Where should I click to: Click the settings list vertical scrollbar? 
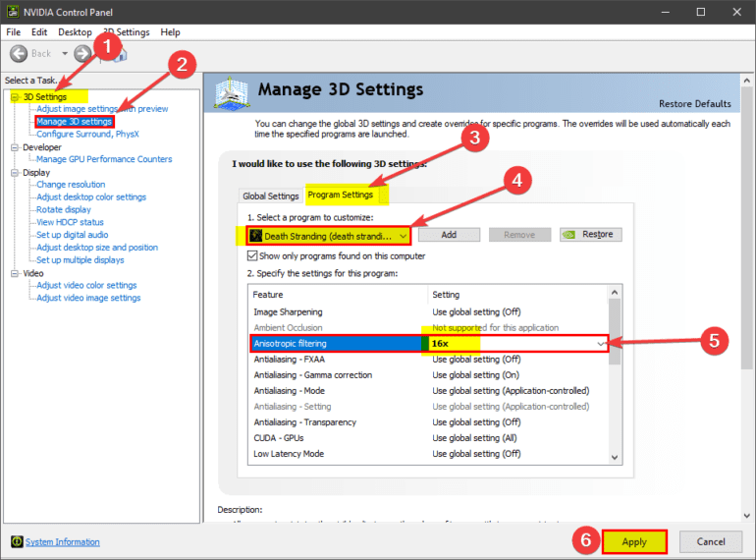tap(615, 373)
